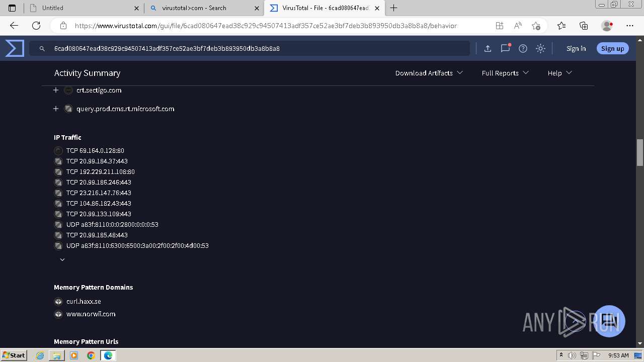Open a new browser tab
This screenshot has width=644, height=362.
tap(394, 8)
